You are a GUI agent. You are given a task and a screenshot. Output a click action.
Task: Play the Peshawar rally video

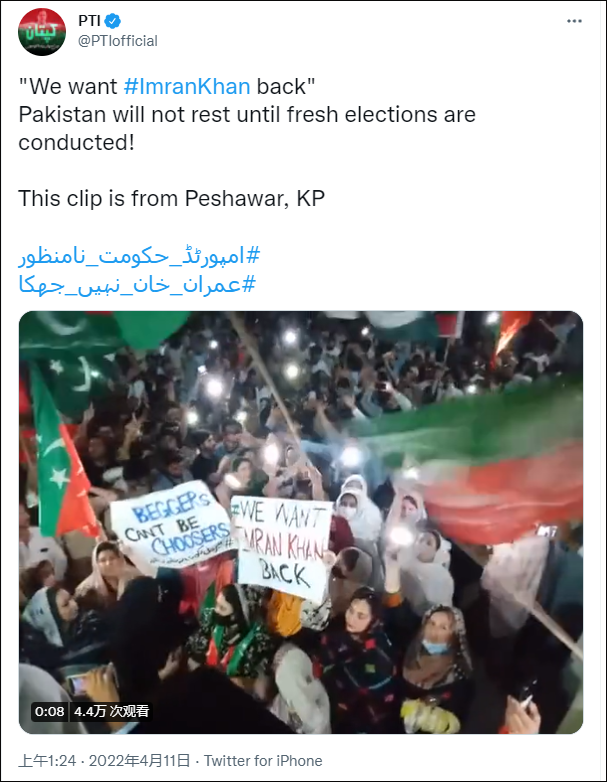301,522
